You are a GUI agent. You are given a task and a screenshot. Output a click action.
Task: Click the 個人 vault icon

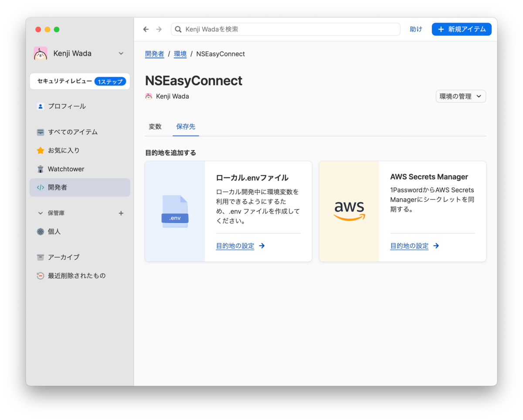click(x=41, y=232)
